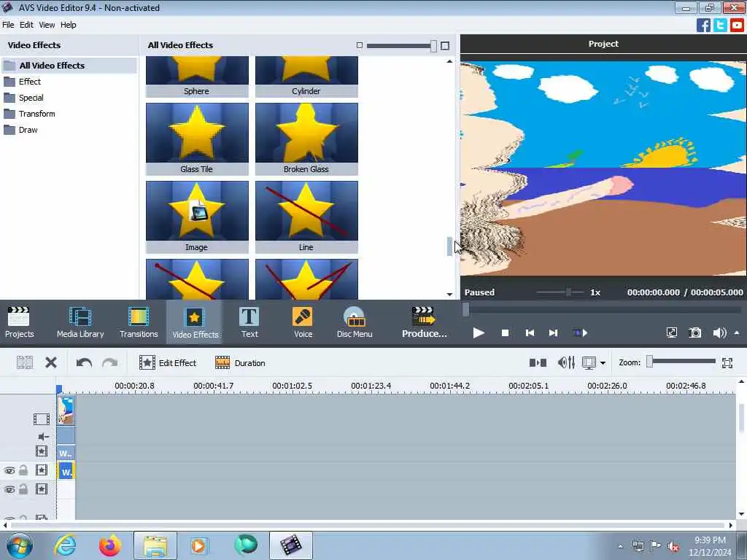Open the Edit menu

[x=26, y=25]
